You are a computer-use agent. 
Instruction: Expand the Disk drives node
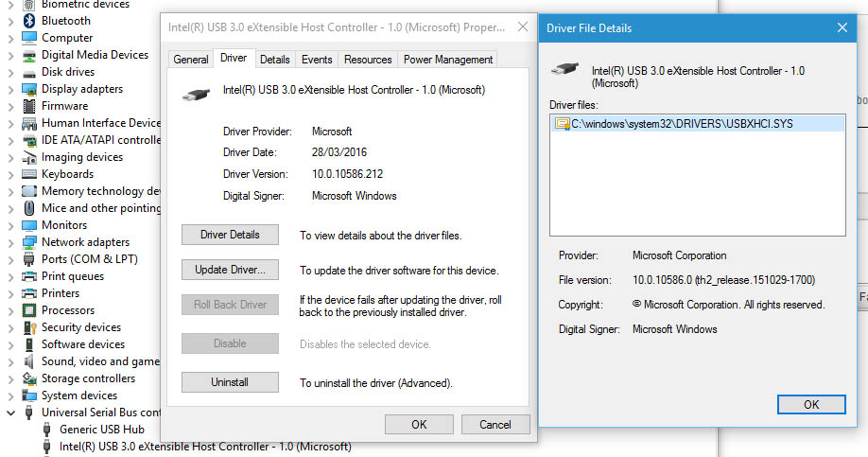pyautogui.click(x=10, y=73)
